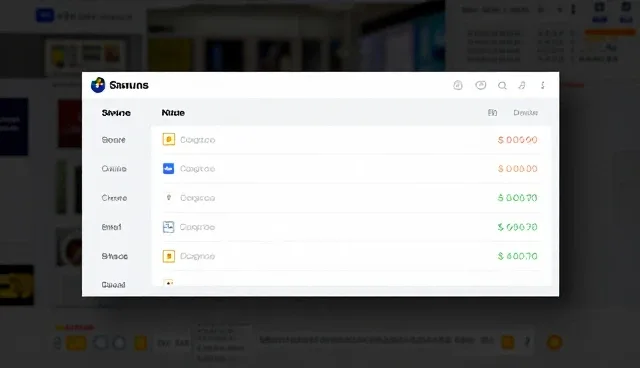The image size is (640, 368).
Task: Click the small gray pin icon in the third row
Action: point(169,197)
